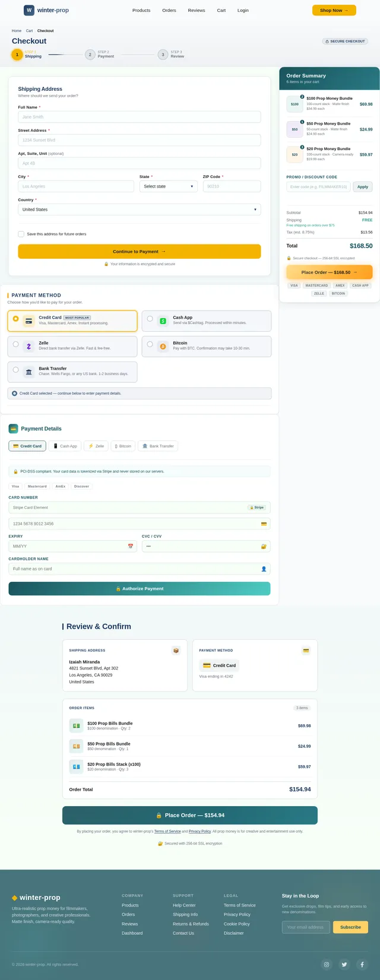Image resolution: width=380 pixels, height=980 pixels.
Task: Open Twitter social icon in footer
Action: pyautogui.click(x=344, y=965)
